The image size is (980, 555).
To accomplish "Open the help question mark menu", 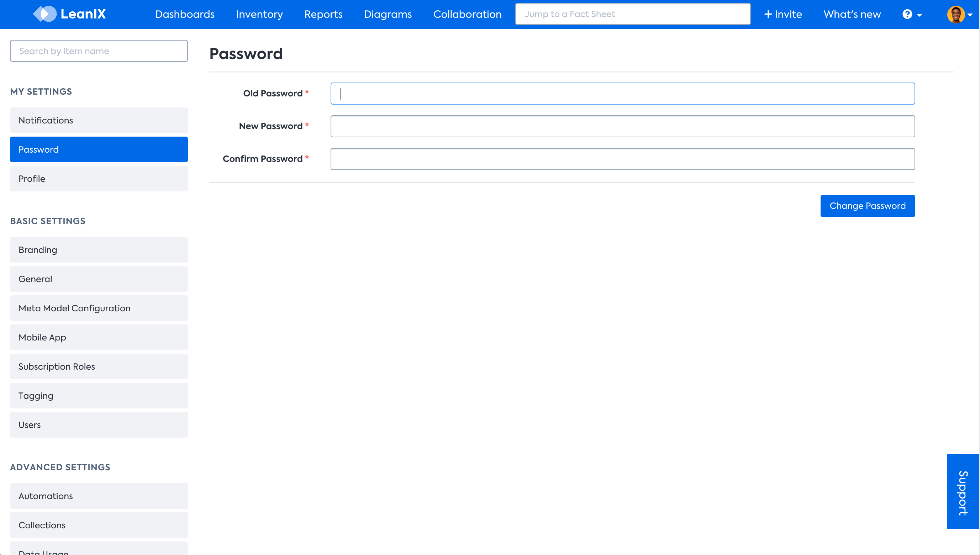I will [x=911, y=15].
